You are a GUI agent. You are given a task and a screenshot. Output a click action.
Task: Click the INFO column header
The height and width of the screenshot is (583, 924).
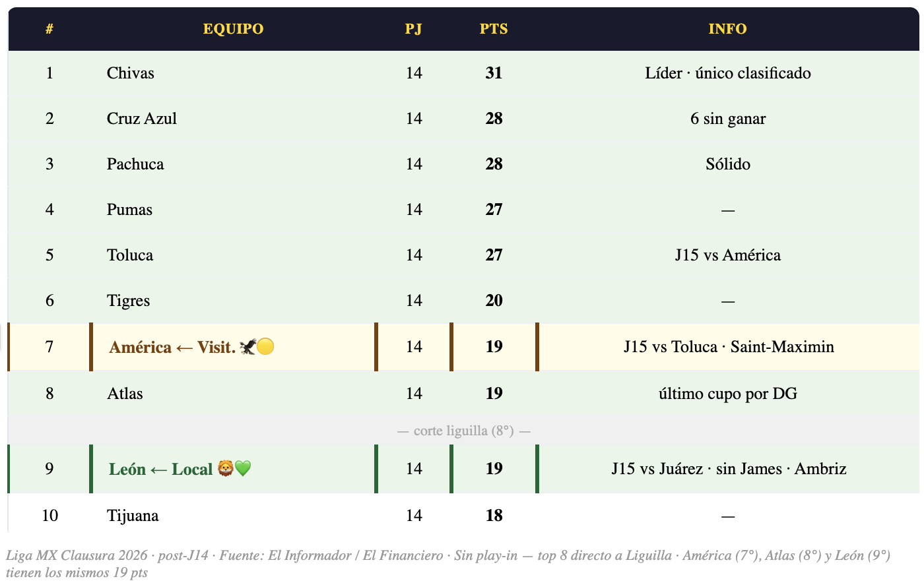pos(727,29)
